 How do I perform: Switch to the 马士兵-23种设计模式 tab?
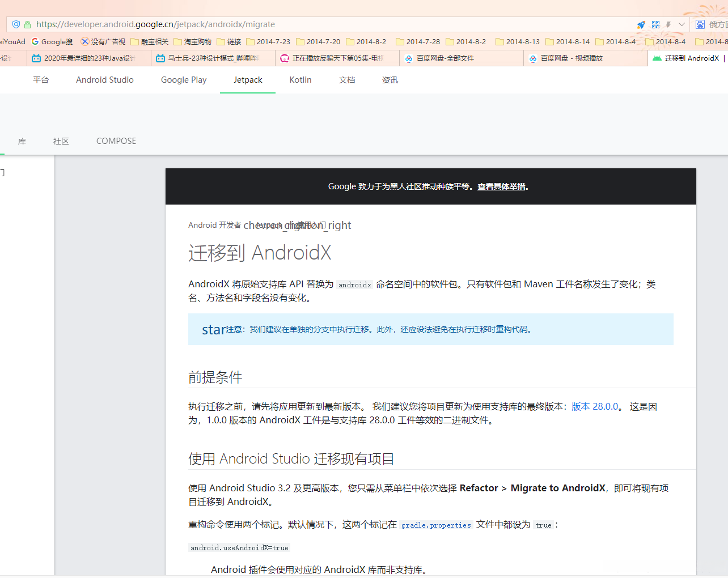pyautogui.click(x=213, y=58)
